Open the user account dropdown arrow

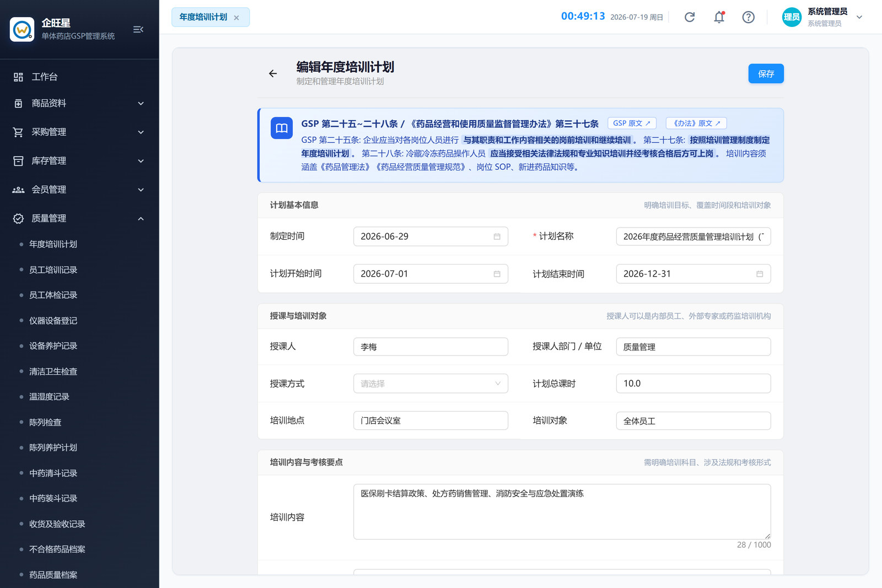[859, 17]
